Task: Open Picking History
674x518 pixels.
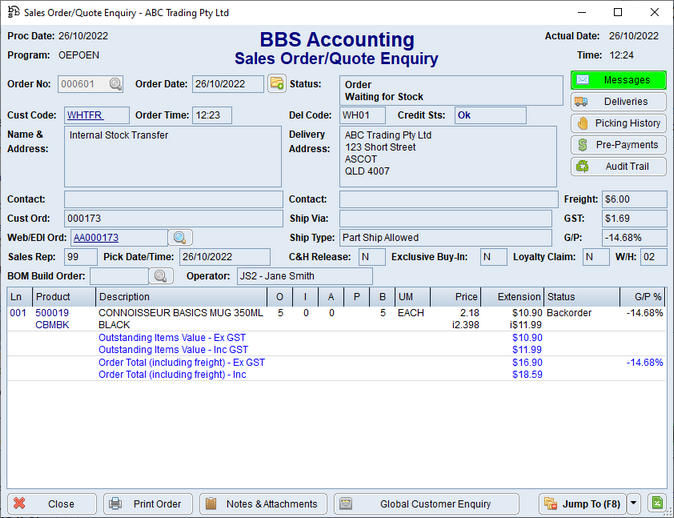Action: 618,123
